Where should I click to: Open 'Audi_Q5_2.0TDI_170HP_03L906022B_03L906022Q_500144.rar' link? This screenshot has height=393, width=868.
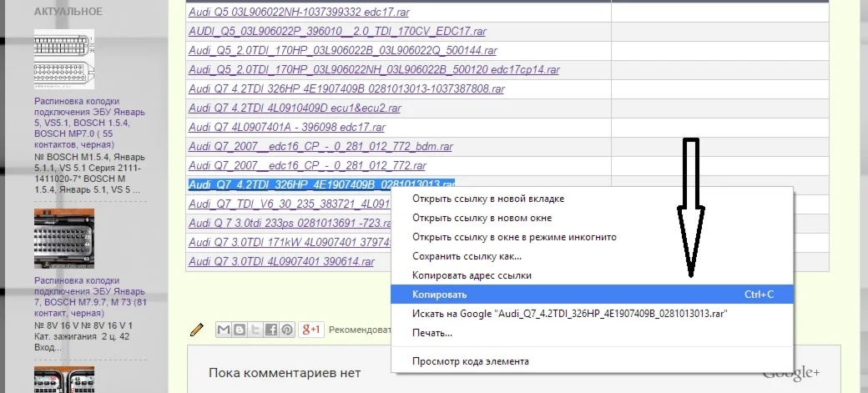tap(343, 50)
